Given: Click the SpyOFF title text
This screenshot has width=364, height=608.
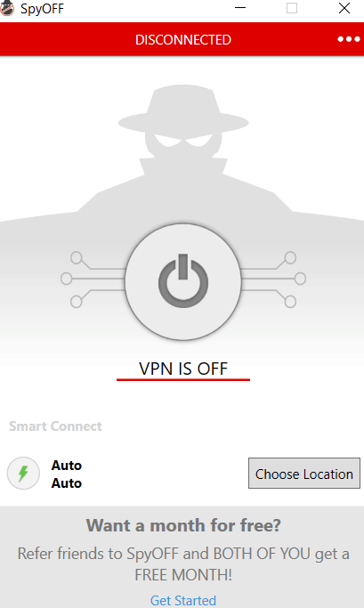Looking at the screenshot, I should [42, 9].
